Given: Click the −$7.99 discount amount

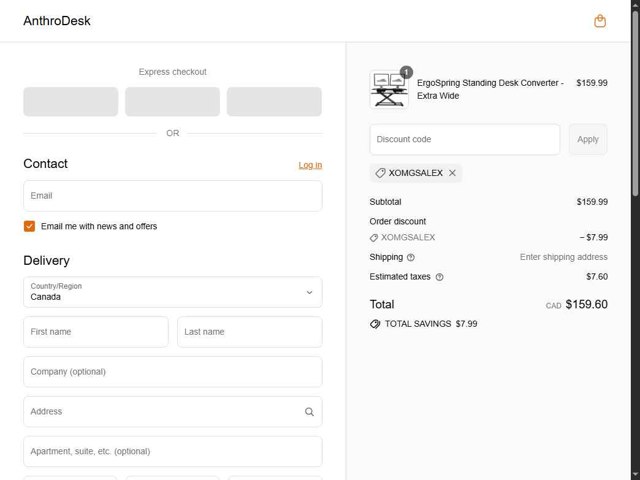Looking at the screenshot, I should [593, 238].
